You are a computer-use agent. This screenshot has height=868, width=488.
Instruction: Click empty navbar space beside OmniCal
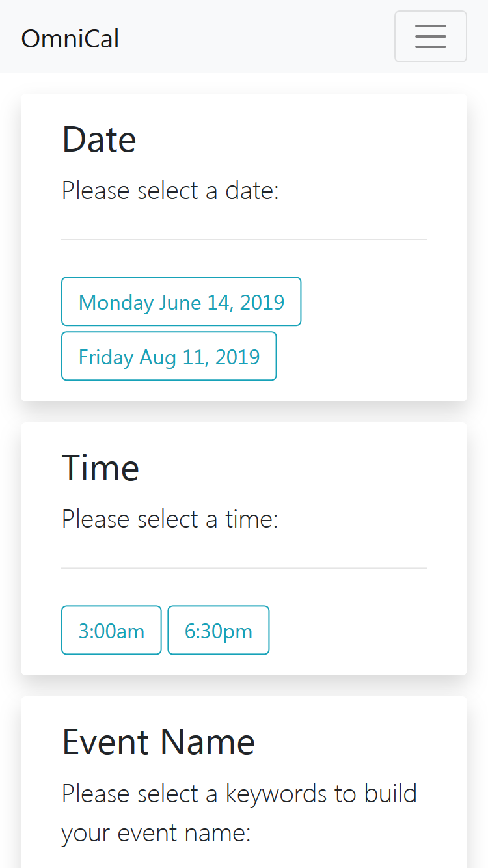pyautogui.click(x=257, y=36)
